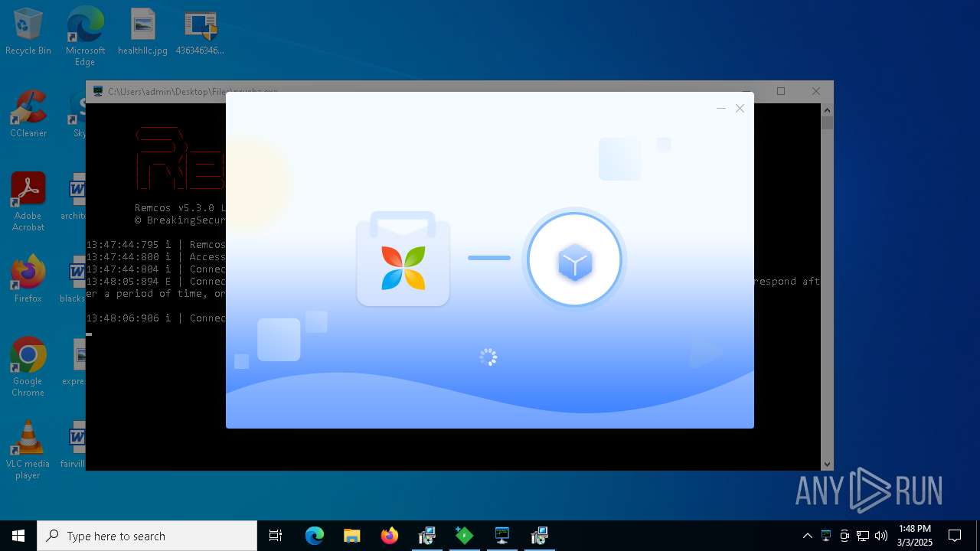This screenshot has height=551, width=980.
Task: Open the Recycle Bin desktop icon
Action: pyautogui.click(x=28, y=32)
